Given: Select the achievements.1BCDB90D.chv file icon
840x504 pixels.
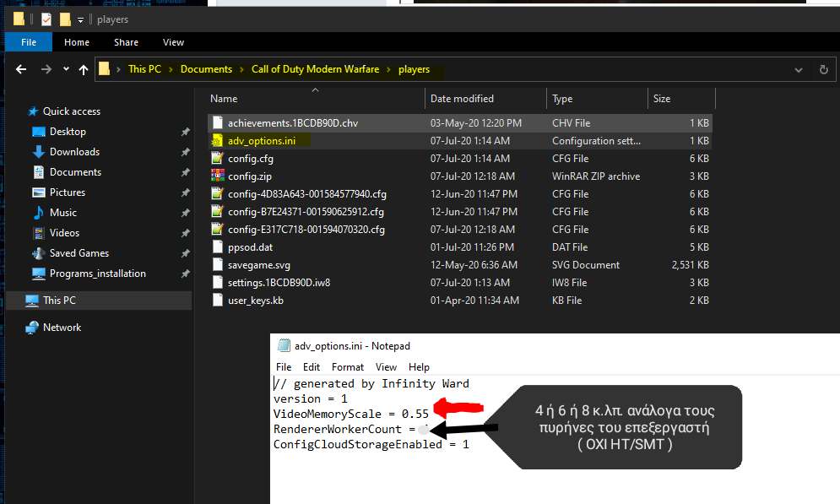Looking at the screenshot, I should coord(218,123).
